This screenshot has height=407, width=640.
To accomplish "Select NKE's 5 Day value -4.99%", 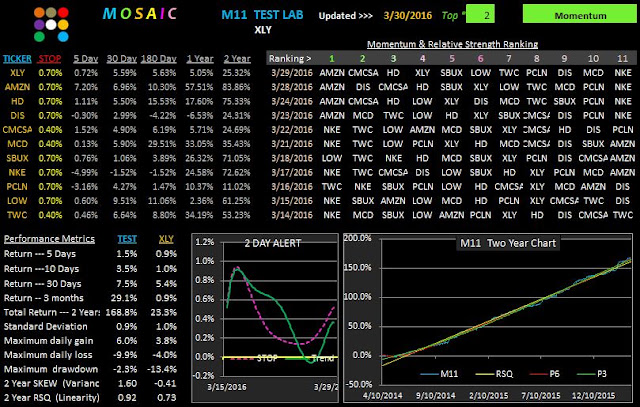I will 84,172.
